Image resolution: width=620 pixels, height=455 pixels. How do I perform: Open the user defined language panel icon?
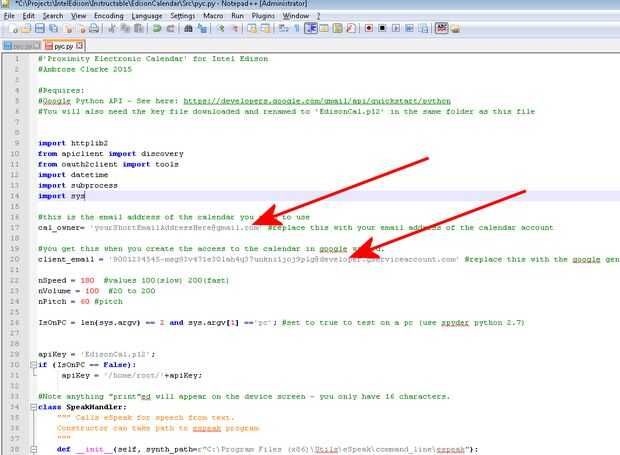(324, 28)
